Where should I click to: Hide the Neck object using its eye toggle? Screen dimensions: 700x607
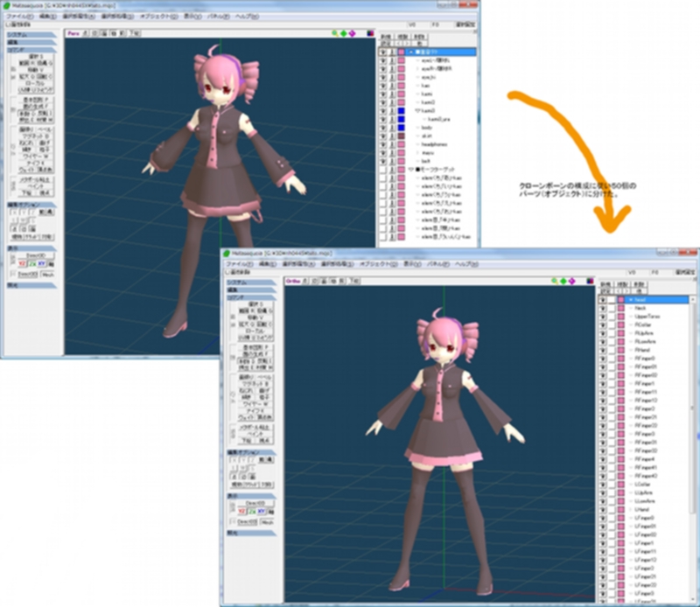pyautogui.click(x=603, y=308)
